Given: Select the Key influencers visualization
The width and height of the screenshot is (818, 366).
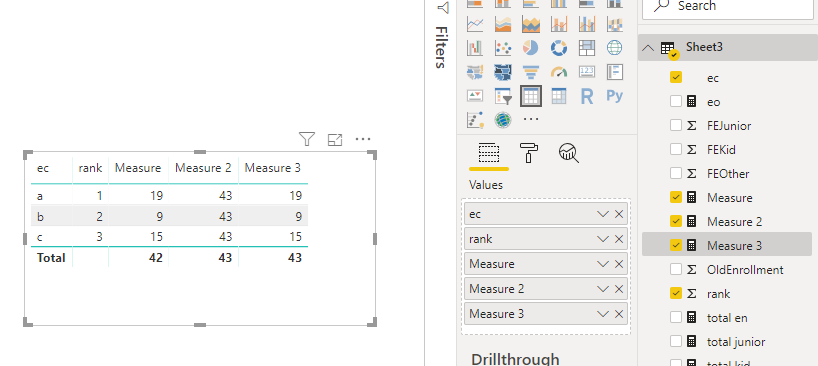Looking at the screenshot, I should [x=475, y=120].
